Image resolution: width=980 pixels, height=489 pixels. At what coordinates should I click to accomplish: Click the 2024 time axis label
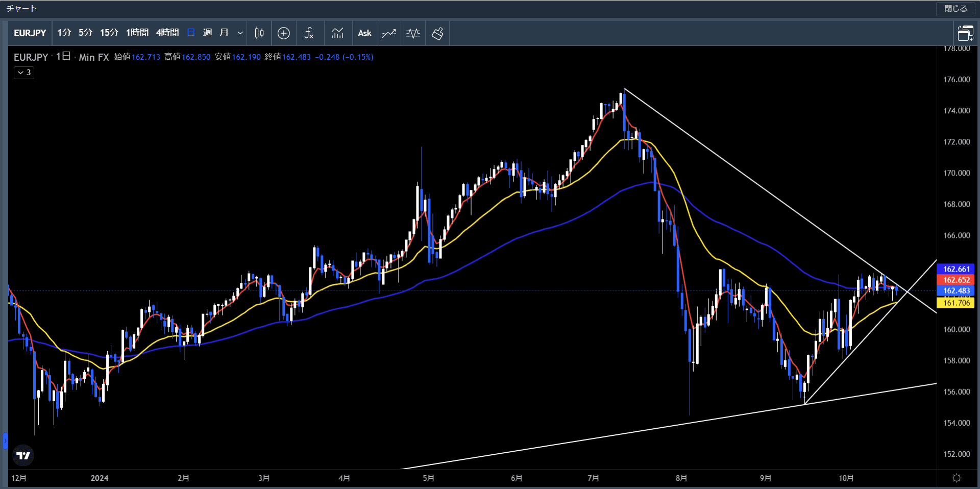click(100, 478)
